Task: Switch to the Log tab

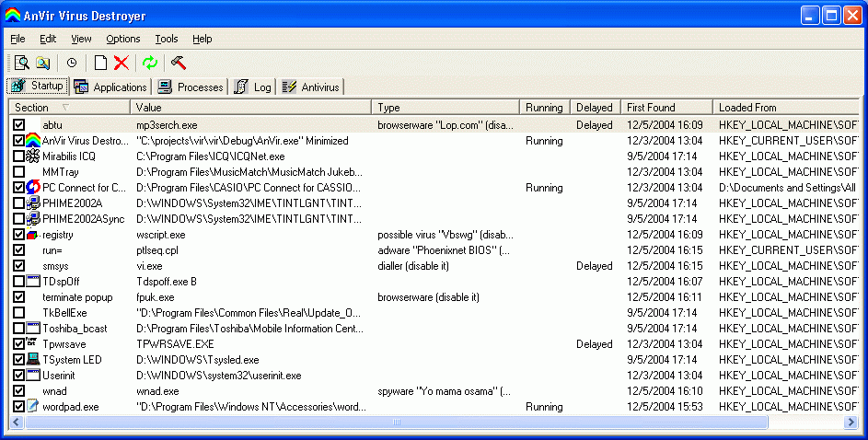Action: pyautogui.click(x=252, y=87)
